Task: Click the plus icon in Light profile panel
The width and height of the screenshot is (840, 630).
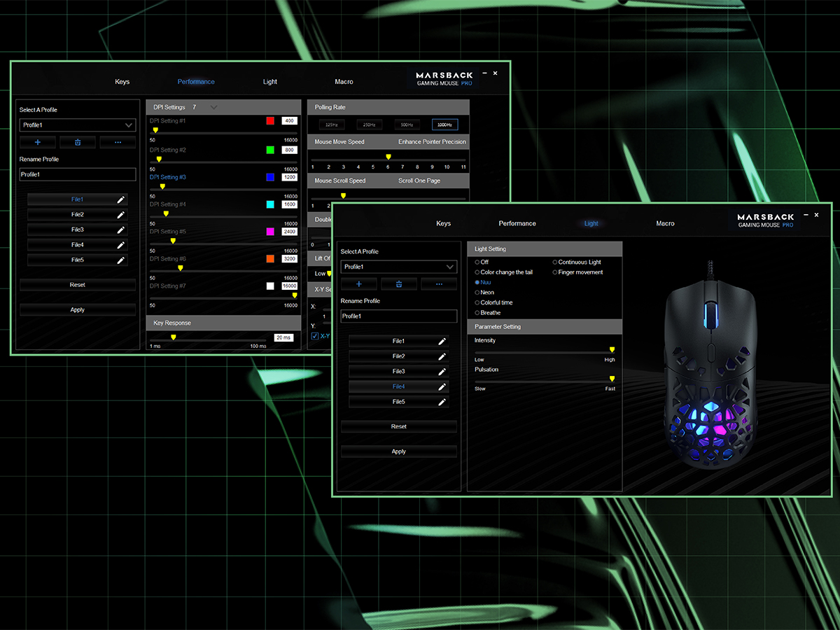Action: pyautogui.click(x=358, y=283)
